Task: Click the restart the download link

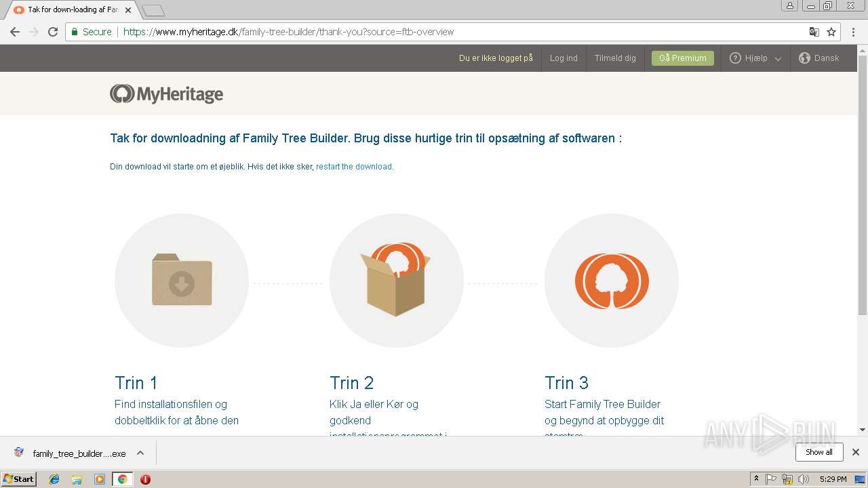Action: 354,167
